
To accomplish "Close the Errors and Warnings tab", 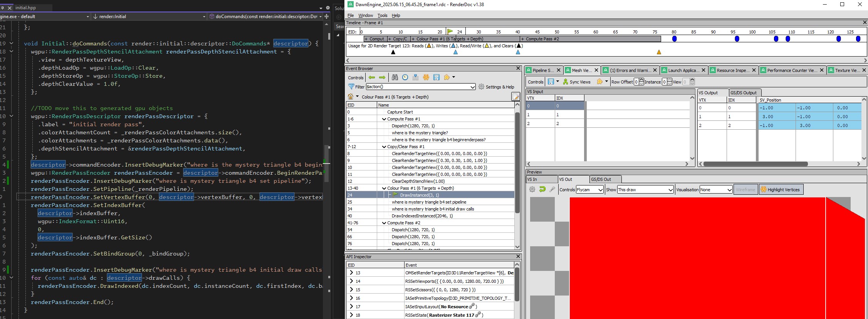I will tap(655, 70).
